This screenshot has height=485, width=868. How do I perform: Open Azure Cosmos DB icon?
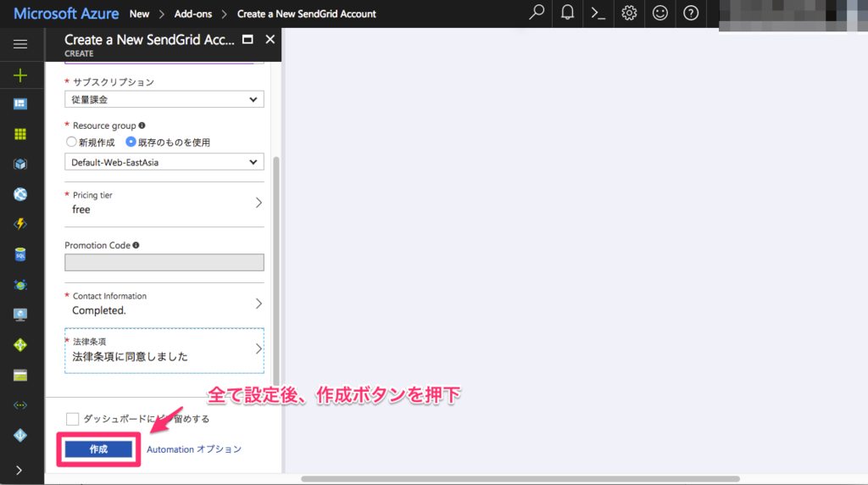click(x=20, y=285)
